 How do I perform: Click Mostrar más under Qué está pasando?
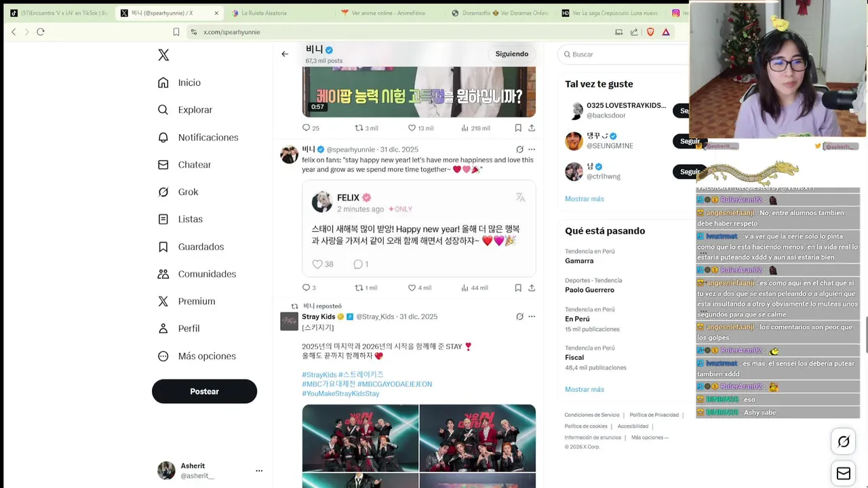[x=585, y=389]
